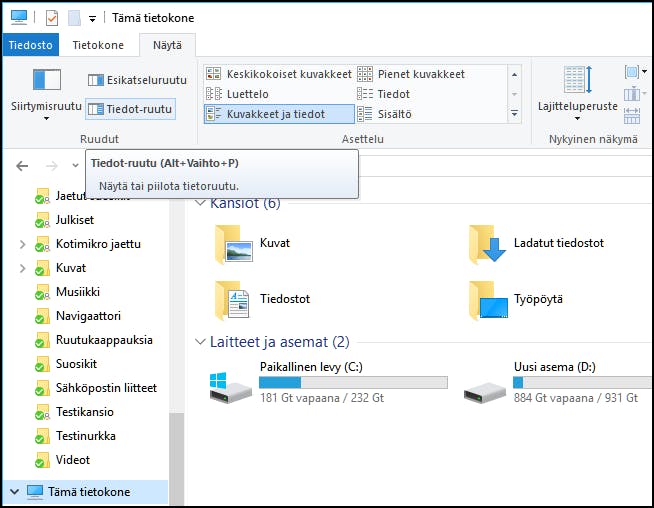Click the Siirtymisruutu navigation pane icon
Image resolution: width=654 pixels, height=508 pixels.
tap(46, 80)
